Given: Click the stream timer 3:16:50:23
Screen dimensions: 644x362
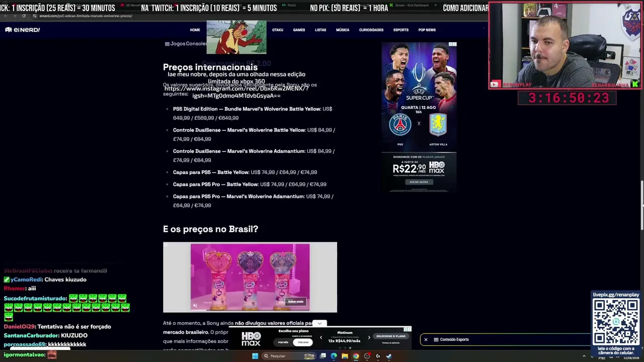Looking at the screenshot, I should (x=567, y=98).
